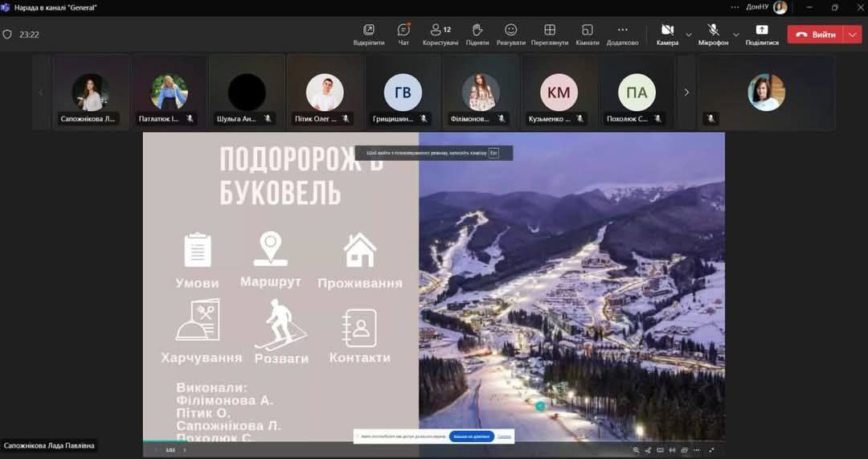
Task: Expand the Мікрофон options arrow
Action: point(735,35)
